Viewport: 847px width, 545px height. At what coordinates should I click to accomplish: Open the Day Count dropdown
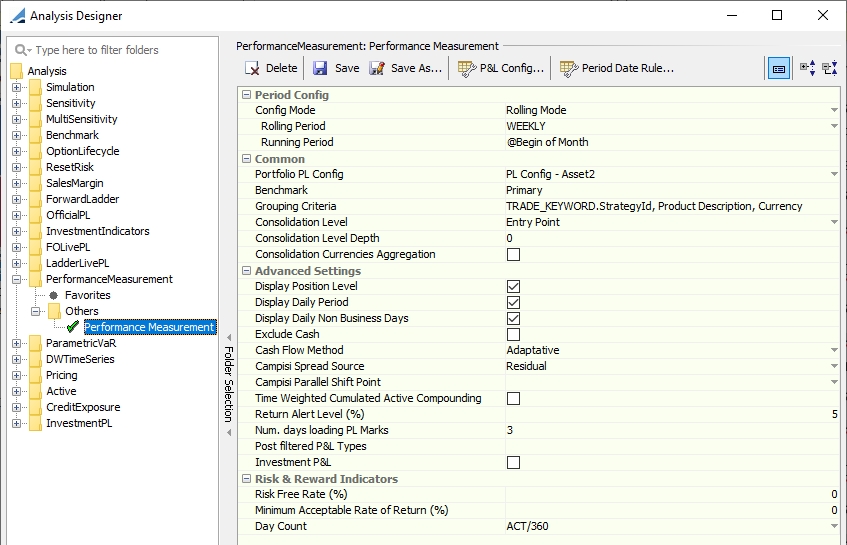834,527
